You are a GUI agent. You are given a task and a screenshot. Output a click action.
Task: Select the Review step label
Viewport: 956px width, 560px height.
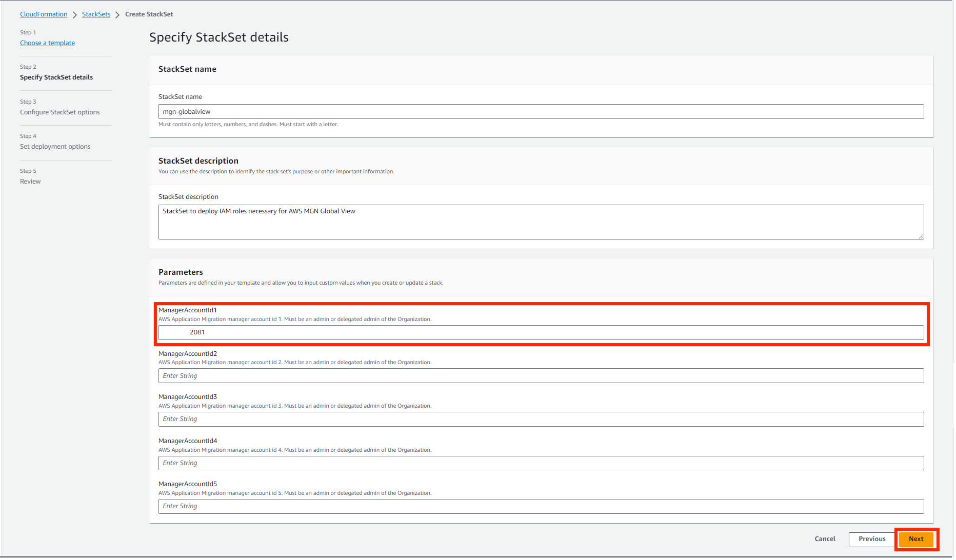[x=30, y=182]
